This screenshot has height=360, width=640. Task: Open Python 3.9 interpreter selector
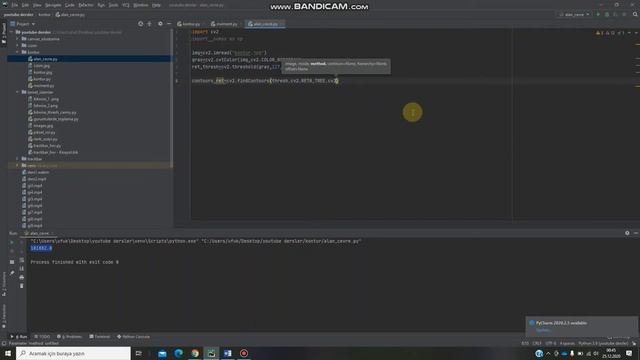tap(603, 344)
